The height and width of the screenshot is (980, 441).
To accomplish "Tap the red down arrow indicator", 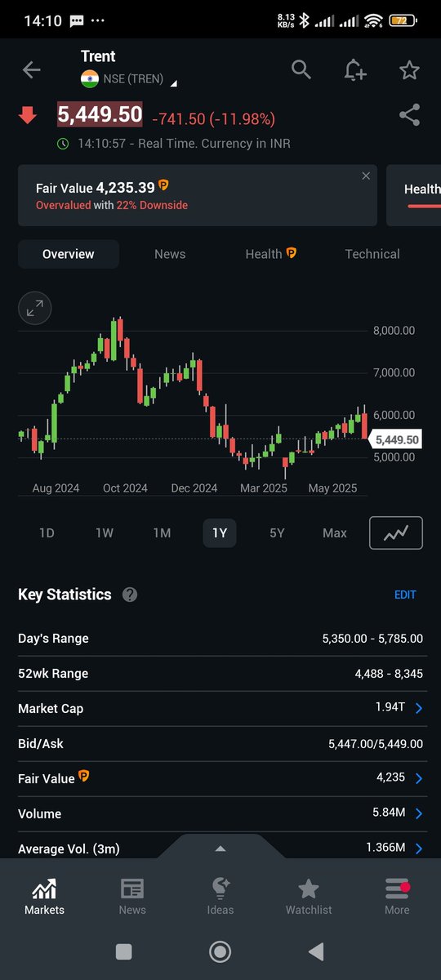I will (28, 115).
